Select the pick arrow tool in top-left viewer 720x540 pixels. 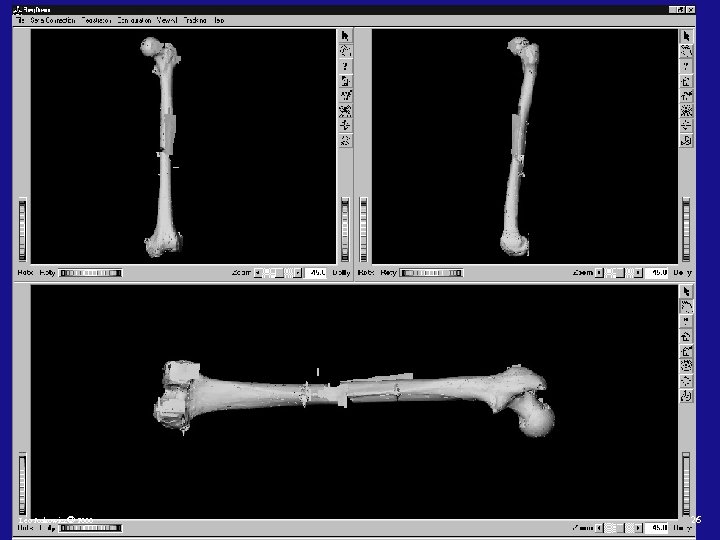click(345, 36)
